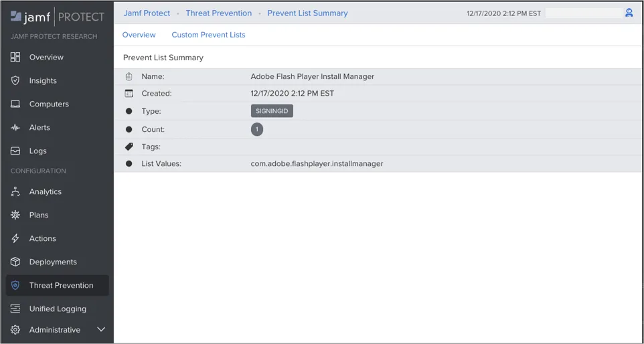
Task: Open the user account profile icon
Action: click(x=629, y=13)
